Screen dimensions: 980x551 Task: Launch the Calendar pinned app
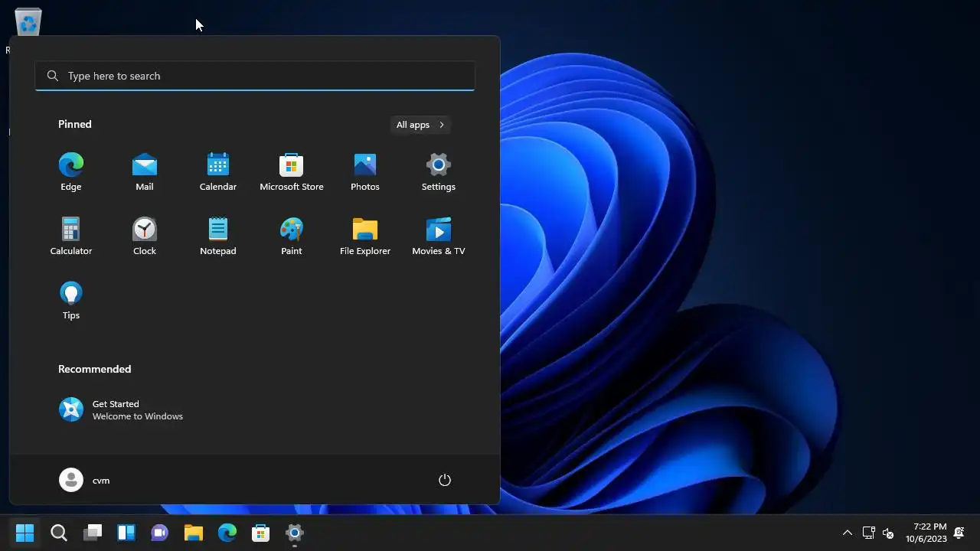click(x=218, y=171)
